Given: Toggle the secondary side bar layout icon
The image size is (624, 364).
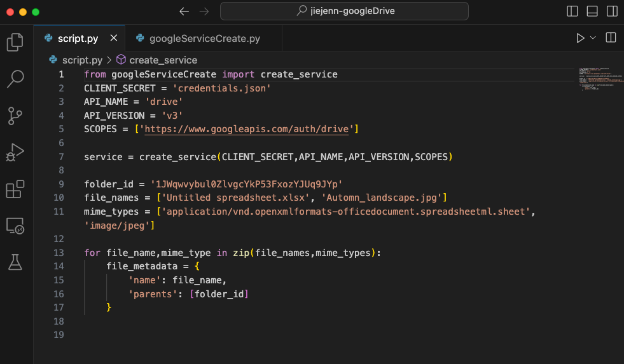Looking at the screenshot, I should coord(612,11).
